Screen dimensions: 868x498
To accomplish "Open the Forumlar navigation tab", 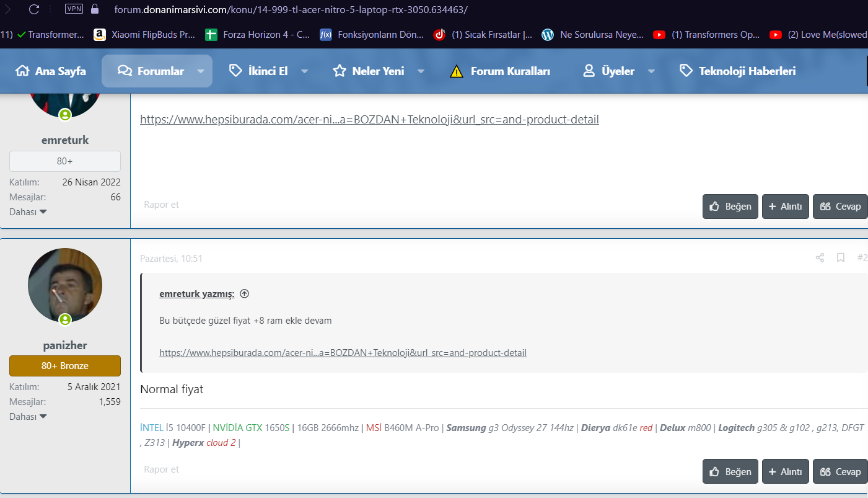I will tap(151, 71).
